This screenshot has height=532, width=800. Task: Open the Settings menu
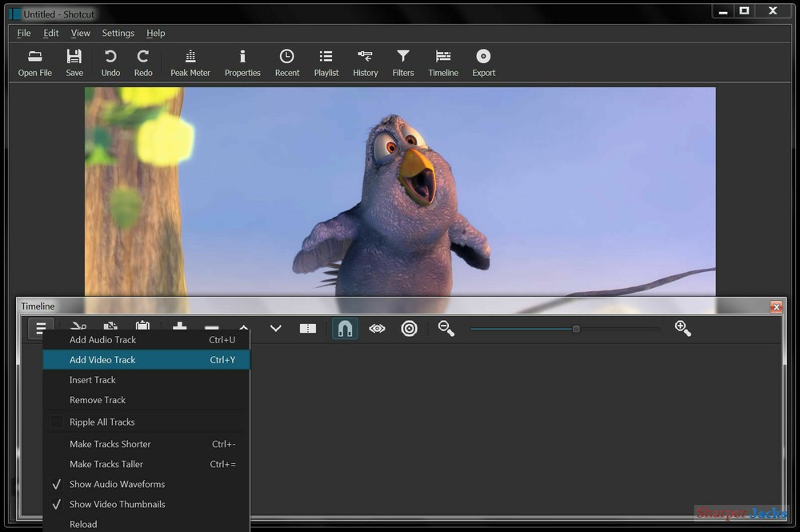tap(118, 33)
